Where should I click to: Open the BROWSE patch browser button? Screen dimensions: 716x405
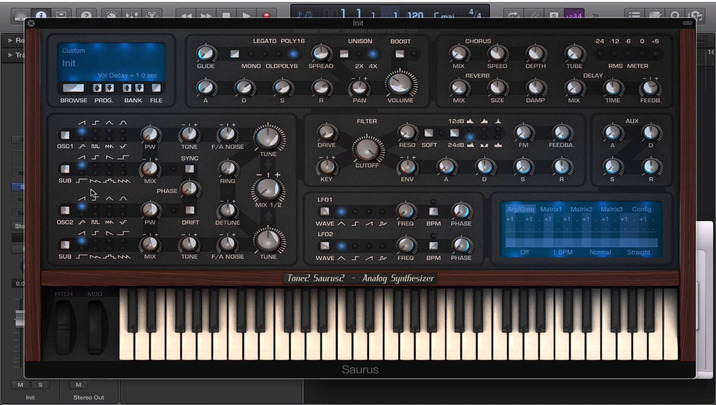[x=73, y=88]
